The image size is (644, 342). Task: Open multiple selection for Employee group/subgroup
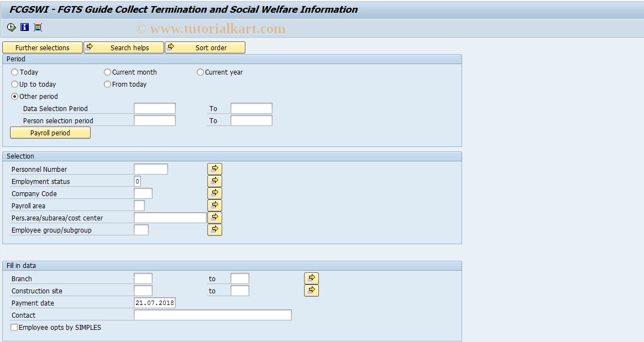pyautogui.click(x=215, y=230)
